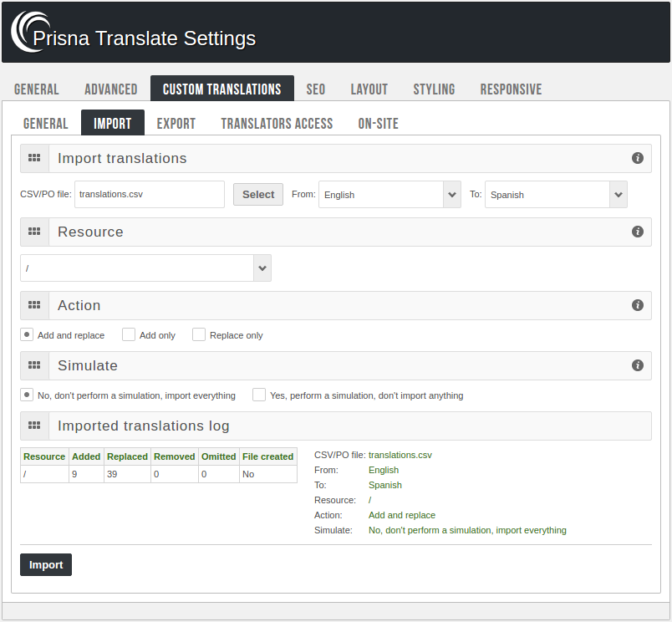
Task: Click the 'Omitted' column header in log table
Action: tap(219, 456)
